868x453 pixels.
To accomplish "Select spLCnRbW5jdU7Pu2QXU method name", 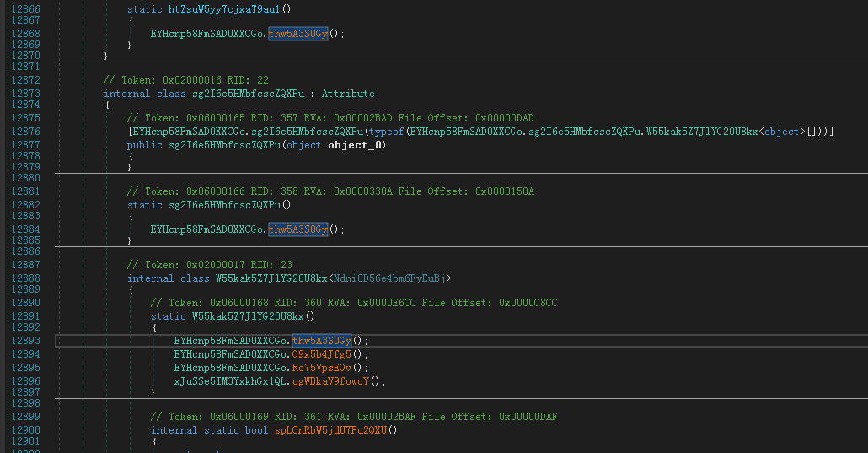I will pyautogui.click(x=330, y=430).
